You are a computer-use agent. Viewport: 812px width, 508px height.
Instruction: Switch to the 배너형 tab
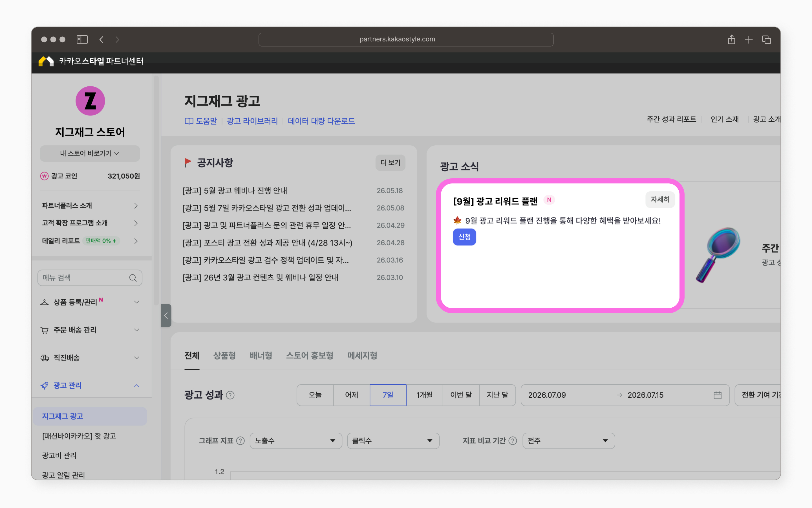[261, 356]
